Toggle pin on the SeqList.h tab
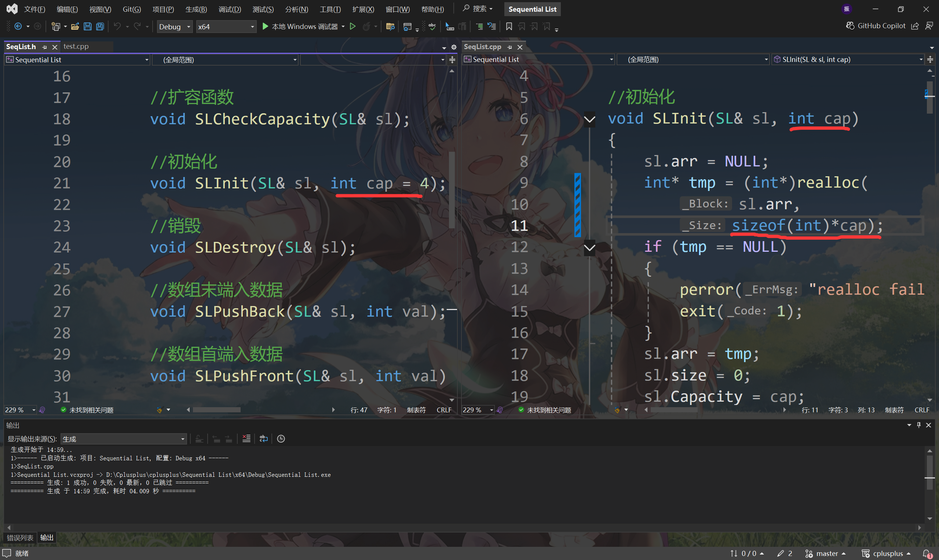The height and width of the screenshot is (560, 939). click(44, 47)
